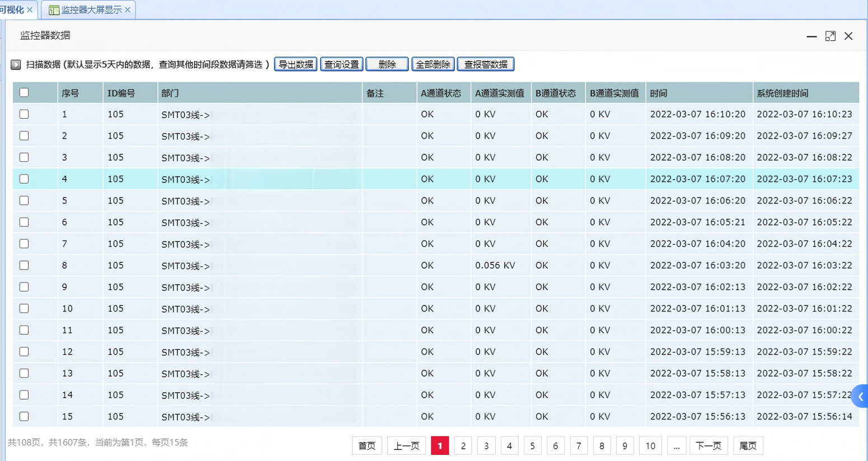
Task: Jump to the last page with 尾页
Action: point(748,446)
